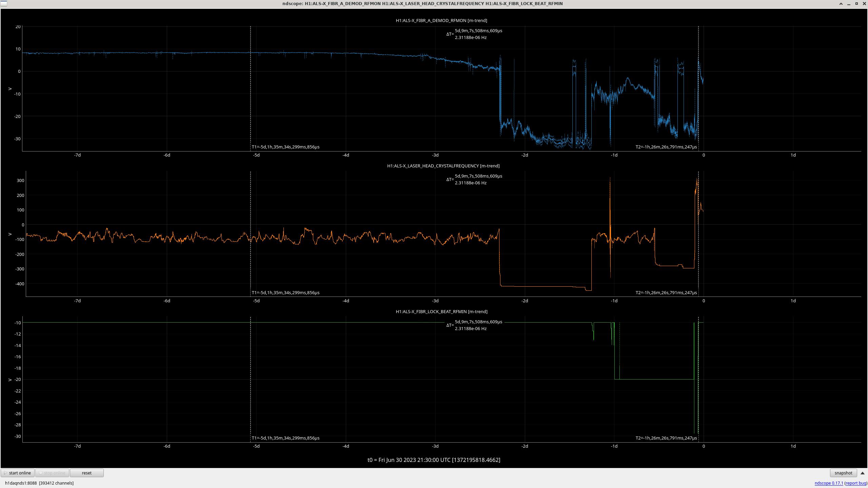Maximize the ndscope window
868x488 pixels.
pos(856,4)
